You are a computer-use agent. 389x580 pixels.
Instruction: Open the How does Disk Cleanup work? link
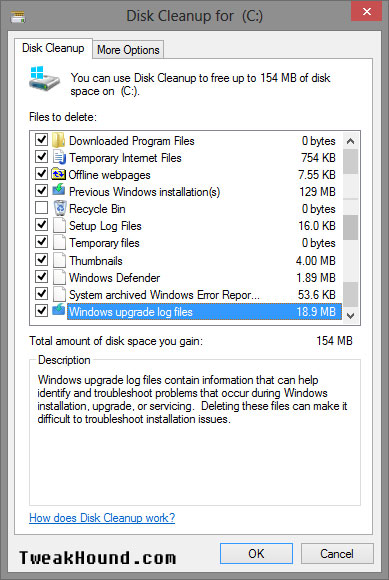102,517
